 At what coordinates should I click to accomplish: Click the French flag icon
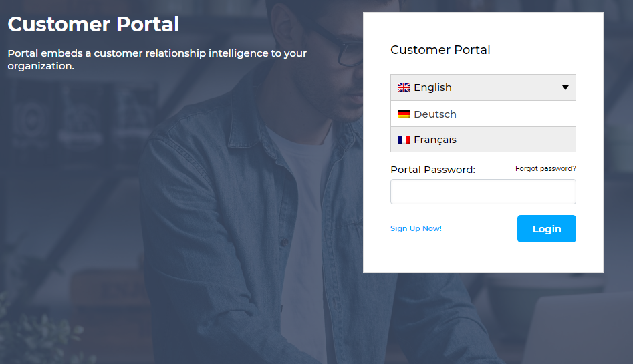(404, 140)
